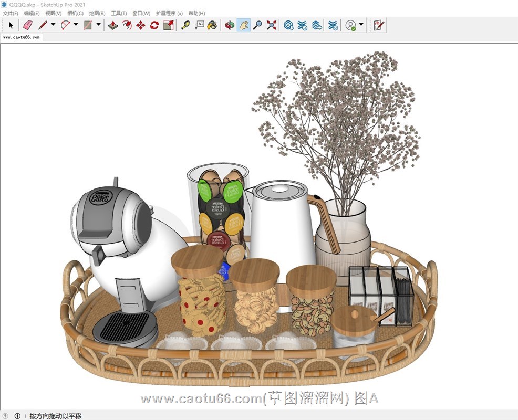This screenshot has width=518, height=420.
Task: Activate the Paint Bucket tool
Action: click(x=212, y=25)
